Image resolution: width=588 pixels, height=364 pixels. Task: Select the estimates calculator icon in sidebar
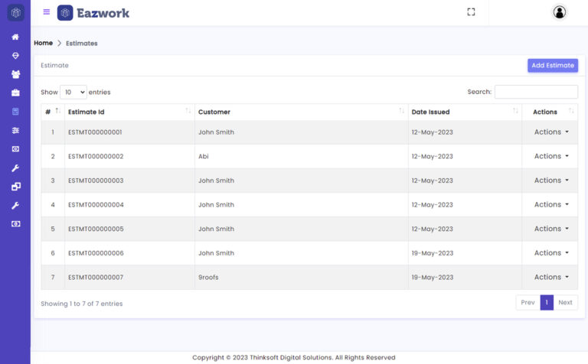click(15, 112)
